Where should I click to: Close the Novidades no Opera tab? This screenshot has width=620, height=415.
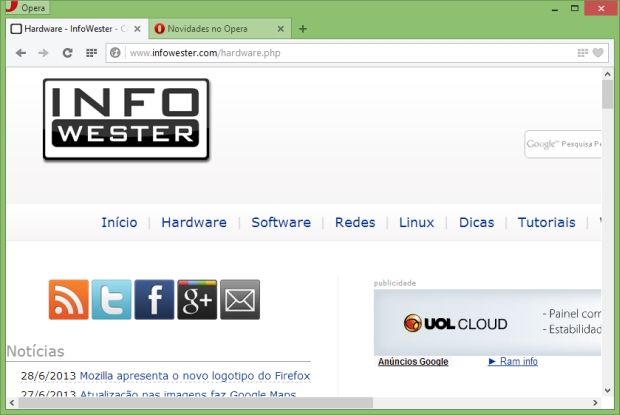tap(280, 29)
